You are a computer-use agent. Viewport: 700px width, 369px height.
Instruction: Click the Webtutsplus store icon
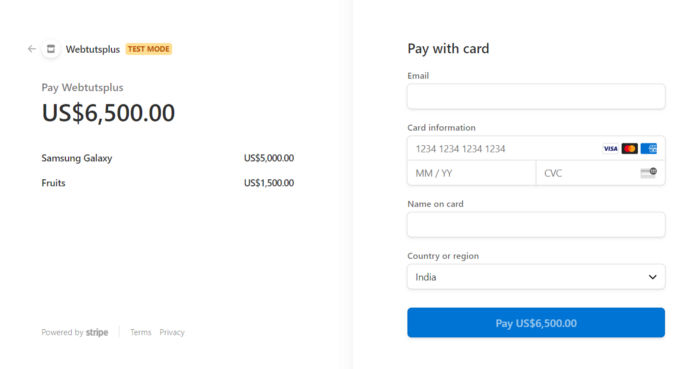pos(51,49)
